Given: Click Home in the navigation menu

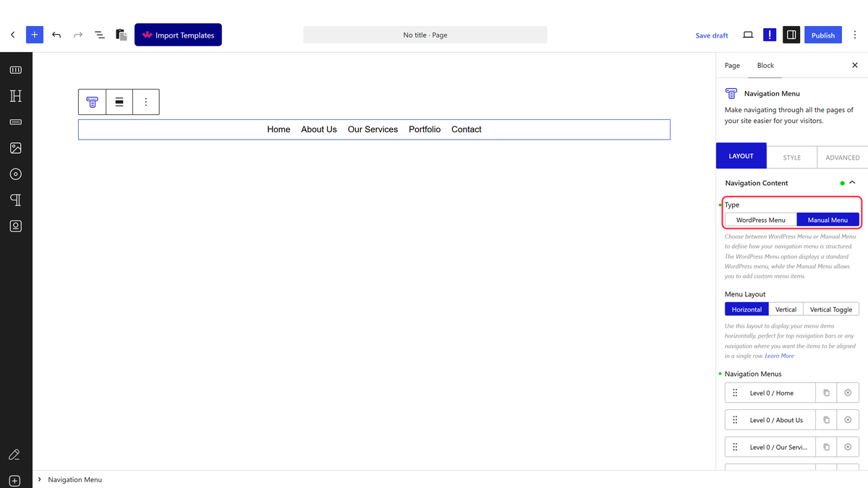Looking at the screenshot, I should 278,129.
